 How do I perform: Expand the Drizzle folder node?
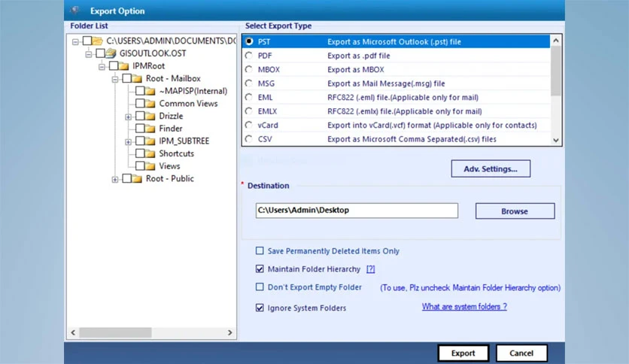point(128,117)
